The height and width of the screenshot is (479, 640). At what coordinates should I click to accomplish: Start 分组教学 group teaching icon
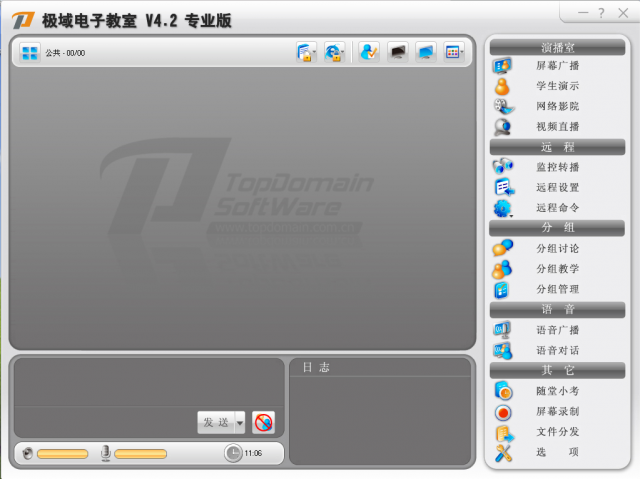coord(502,269)
